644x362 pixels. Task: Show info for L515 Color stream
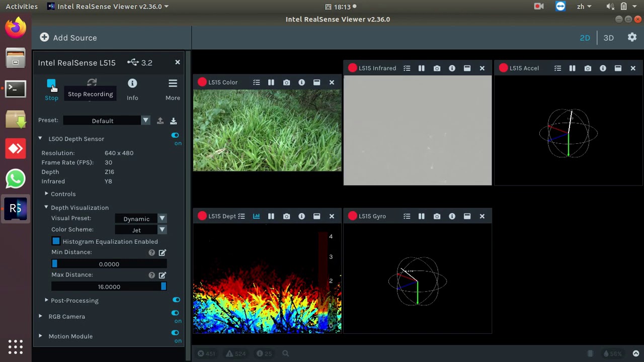click(301, 82)
